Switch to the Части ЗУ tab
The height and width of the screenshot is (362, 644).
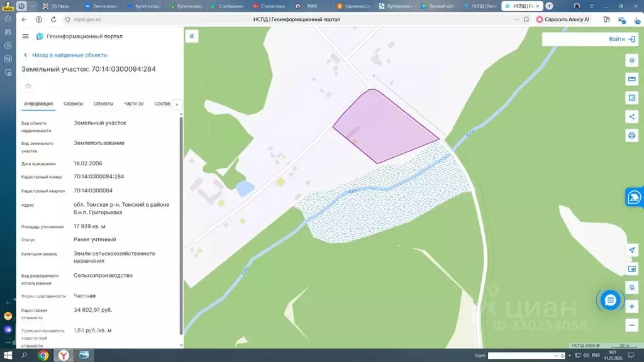(x=133, y=104)
